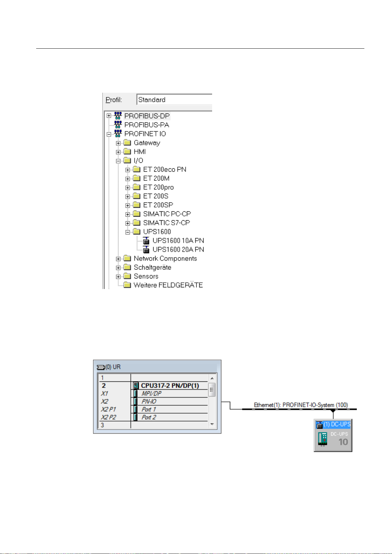This screenshot has width=392, height=554.
Task: Click the PROFINET IO network icon
Action: click(118, 134)
